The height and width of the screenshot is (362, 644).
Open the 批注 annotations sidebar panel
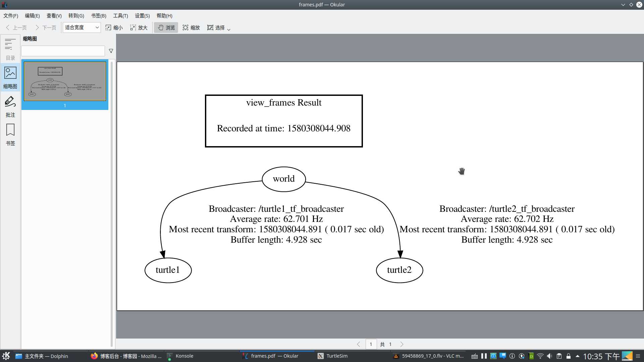[x=10, y=106]
